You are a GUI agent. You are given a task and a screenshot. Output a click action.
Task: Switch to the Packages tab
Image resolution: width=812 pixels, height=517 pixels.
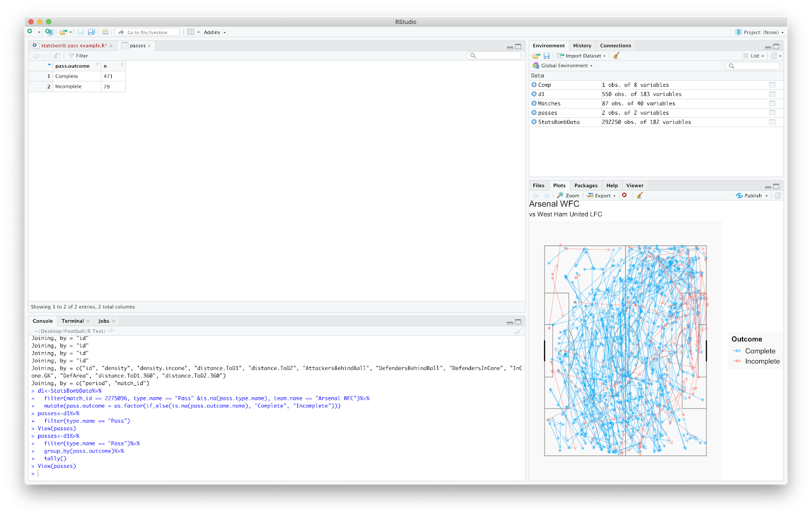click(x=586, y=186)
